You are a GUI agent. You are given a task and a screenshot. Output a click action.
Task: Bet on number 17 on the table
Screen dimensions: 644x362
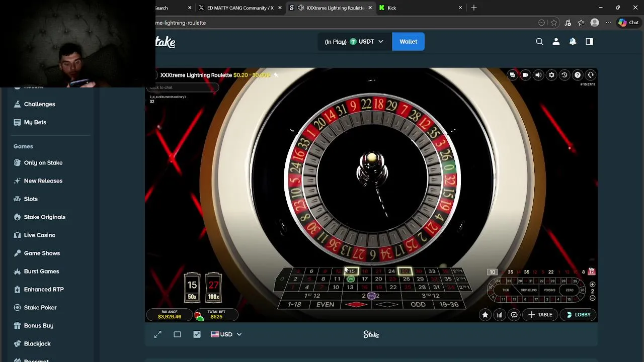tap(364, 279)
